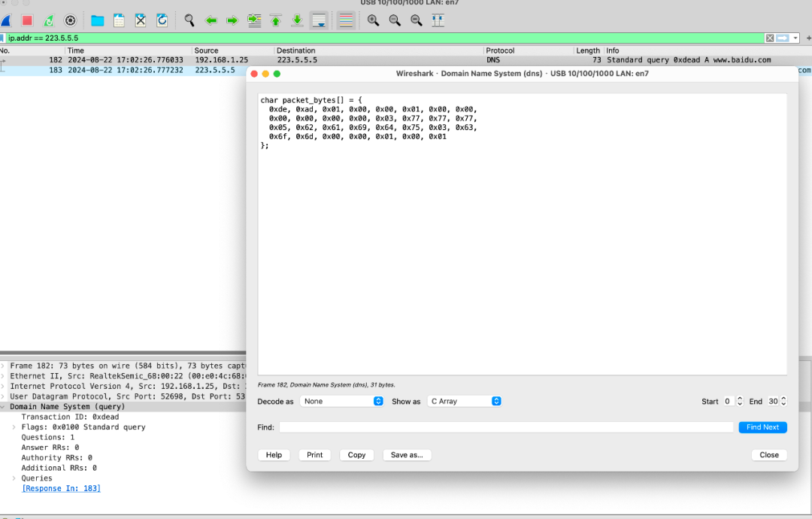Click into the Find text field
This screenshot has height=519, width=812.
(505, 427)
